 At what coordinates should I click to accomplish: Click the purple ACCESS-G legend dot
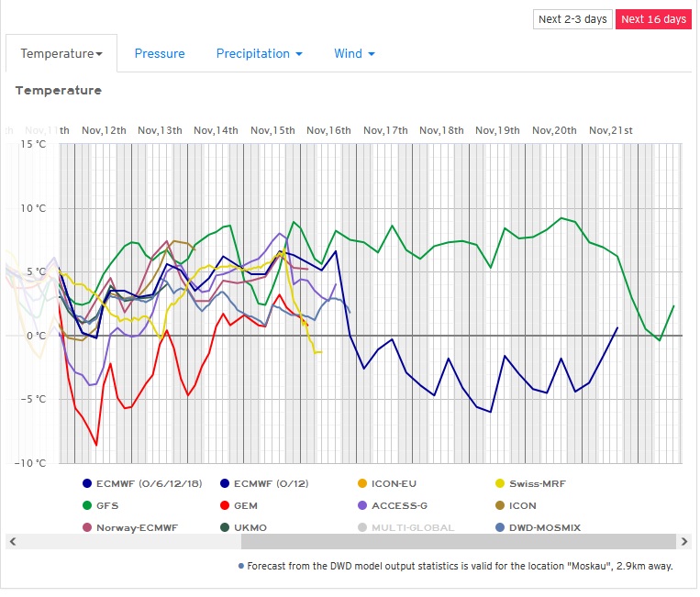pos(362,505)
